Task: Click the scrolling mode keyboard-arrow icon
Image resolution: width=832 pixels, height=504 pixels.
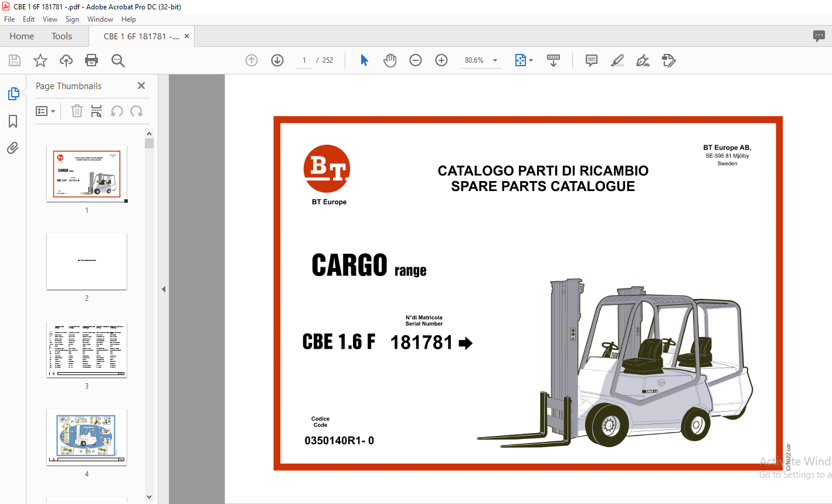Action: point(553,60)
